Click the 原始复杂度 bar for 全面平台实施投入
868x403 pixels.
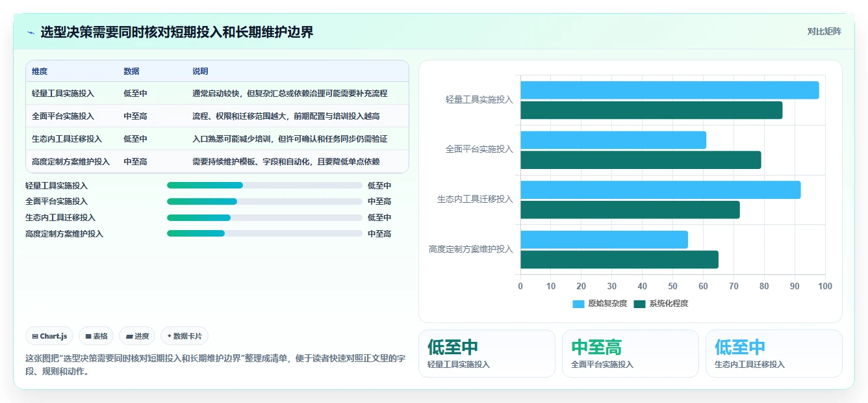[x=613, y=140]
